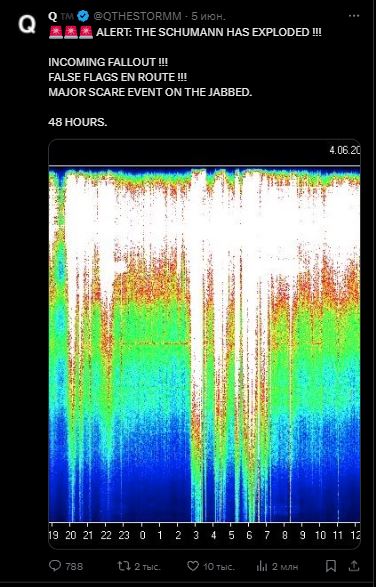Click the '2 млн' views count

pos(285,566)
